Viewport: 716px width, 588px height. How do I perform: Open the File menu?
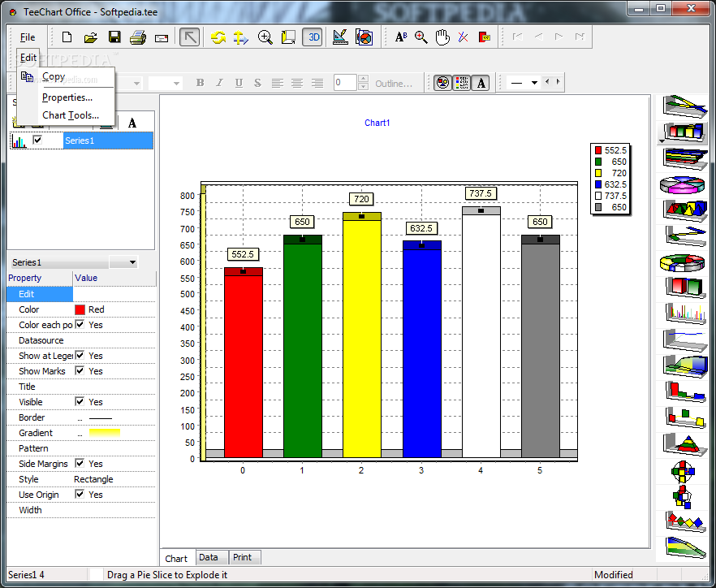[28, 37]
